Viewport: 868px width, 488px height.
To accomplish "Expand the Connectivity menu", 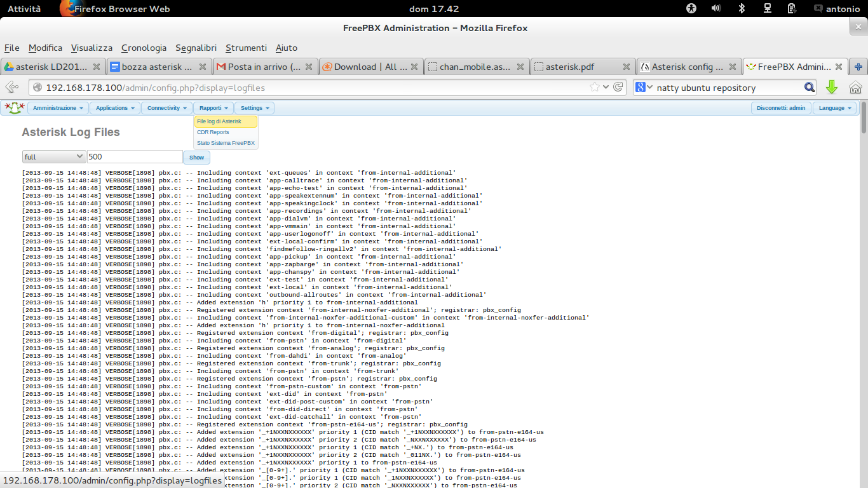I will pyautogui.click(x=166, y=108).
